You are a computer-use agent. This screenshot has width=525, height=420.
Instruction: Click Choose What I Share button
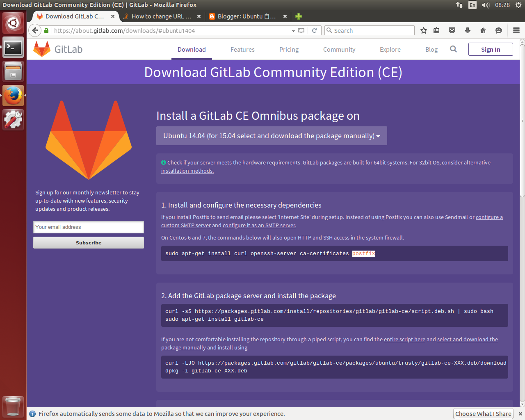tap(483, 414)
